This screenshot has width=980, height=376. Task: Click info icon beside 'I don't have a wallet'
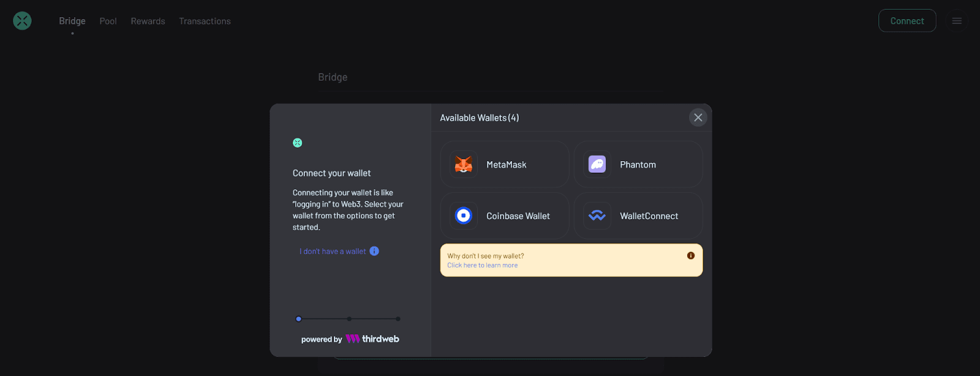click(374, 251)
